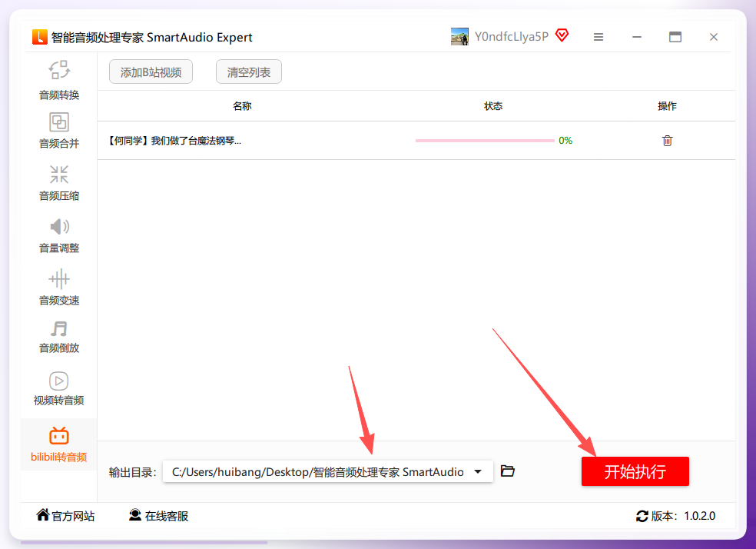Screen dimensions: 756x549
Task: Open the 音频转换 audio convert tool
Action: [59, 80]
